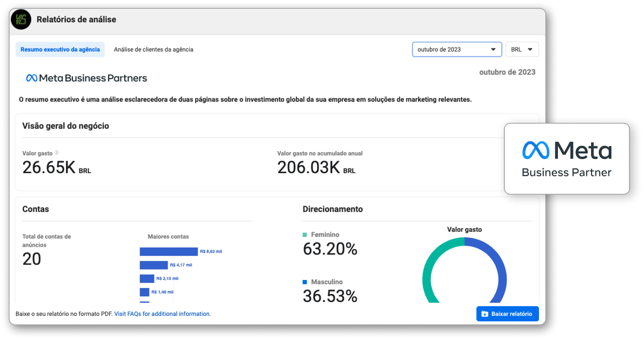The height and width of the screenshot is (339, 644).
Task: Click the Direcionamento section heading
Action: tap(333, 209)
